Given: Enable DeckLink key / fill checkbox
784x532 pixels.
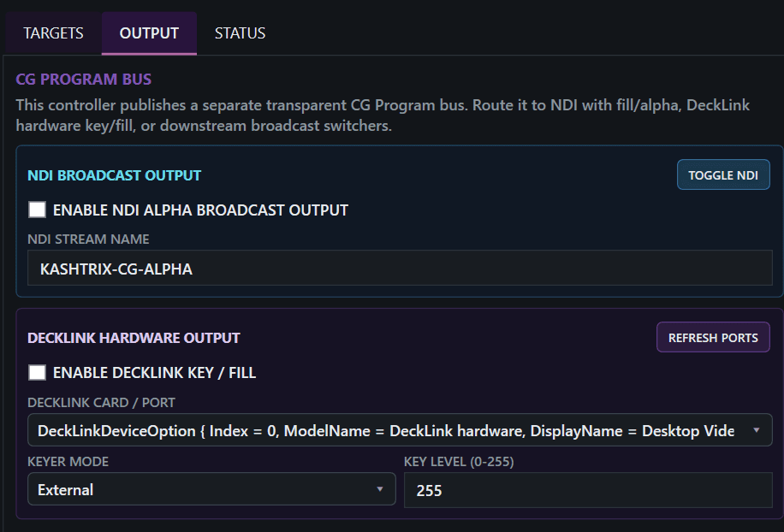Looking at the screenshot, I should tap(37, 372).
